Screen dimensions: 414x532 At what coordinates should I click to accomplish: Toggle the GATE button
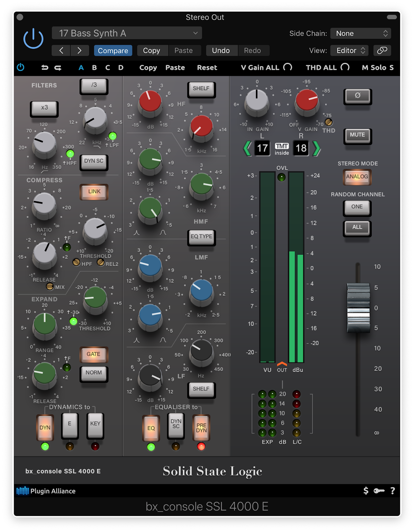(94, 354)
